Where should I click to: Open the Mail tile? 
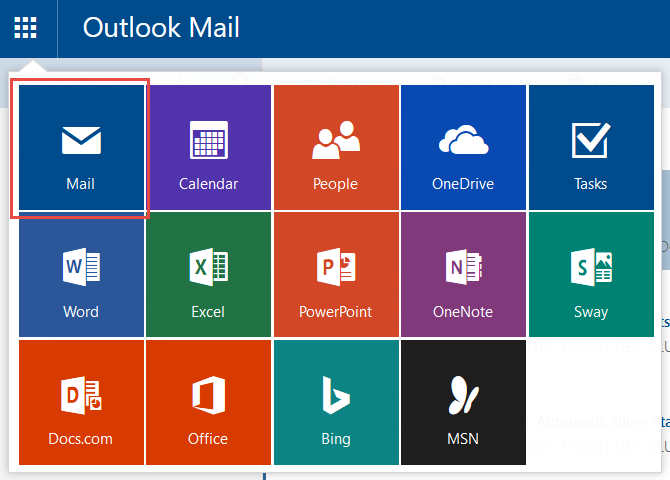tap(81, 147)
